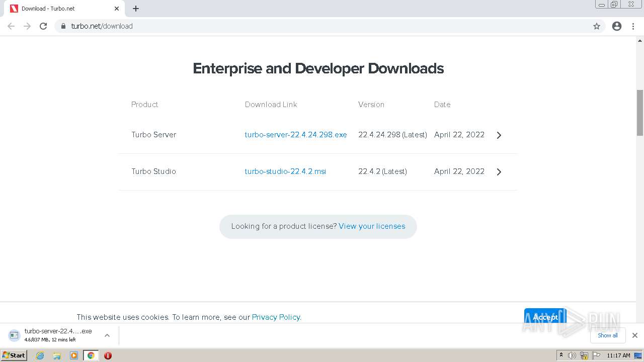Open Internet Explorer from taskbar
Screen dimensions: 644x362
pyautogui.click(x=40, y=355)
